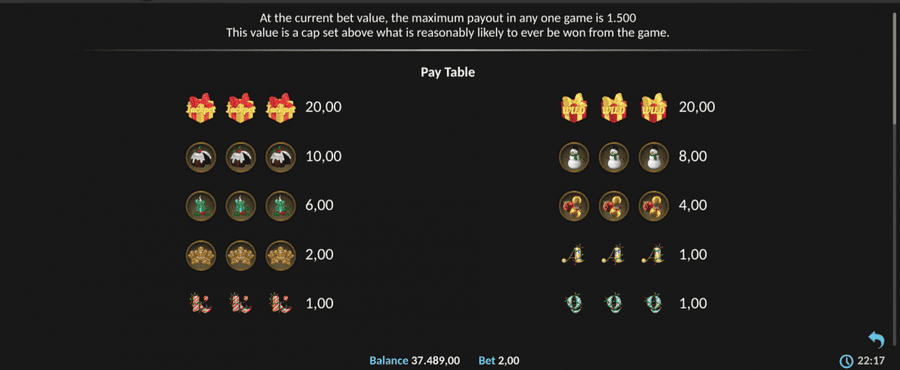Click the clock icon beside 22:17
The image size is (900, 370).
(846, 361)
